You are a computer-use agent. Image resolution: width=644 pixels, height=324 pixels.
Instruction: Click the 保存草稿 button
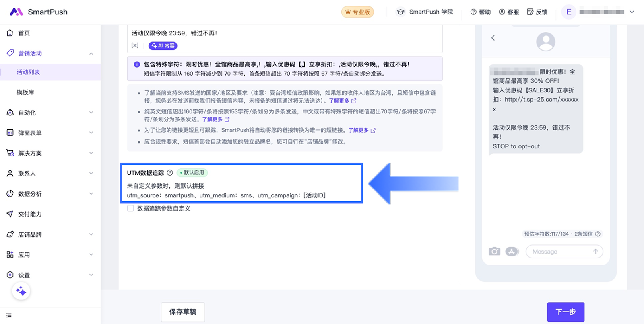183,312
